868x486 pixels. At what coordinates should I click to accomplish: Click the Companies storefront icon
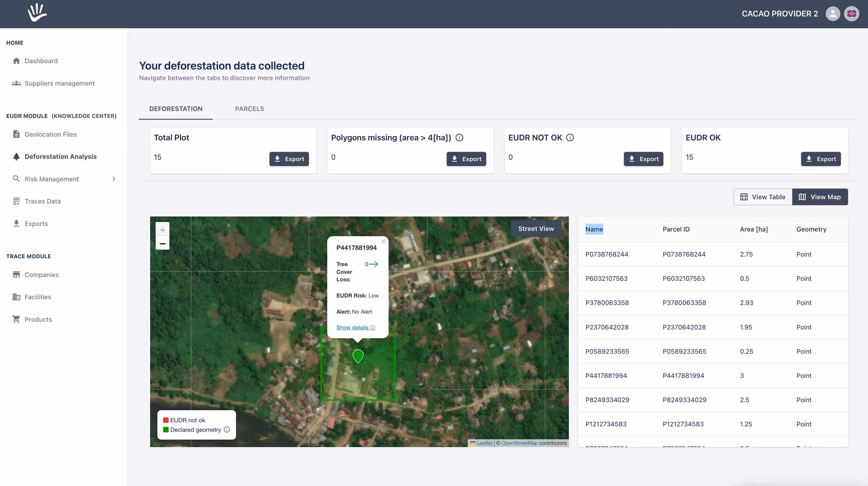[x=16, y=274]
